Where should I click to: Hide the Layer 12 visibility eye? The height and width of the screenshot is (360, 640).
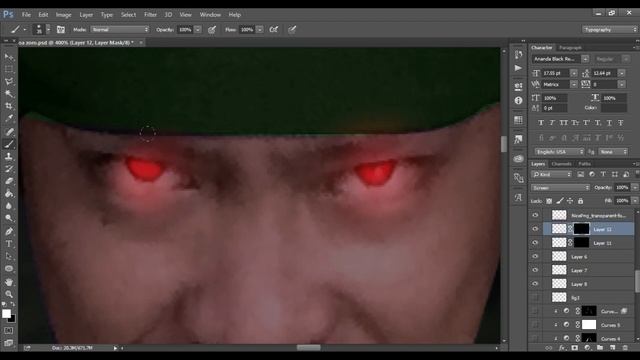pyautogui.click(x=535, y=229)
